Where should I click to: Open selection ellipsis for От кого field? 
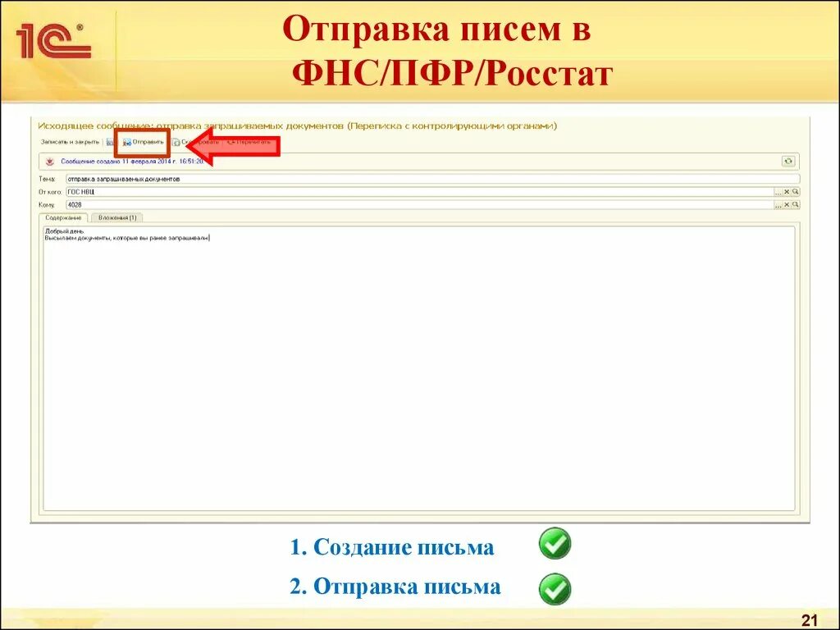click(x=778, y=192)
